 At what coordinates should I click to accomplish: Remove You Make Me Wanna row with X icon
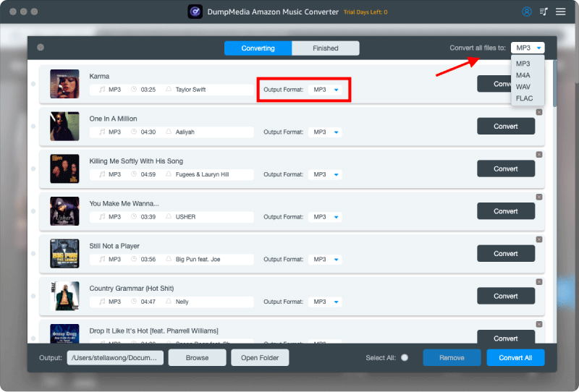pyautogui.click(x=539, y=197)
